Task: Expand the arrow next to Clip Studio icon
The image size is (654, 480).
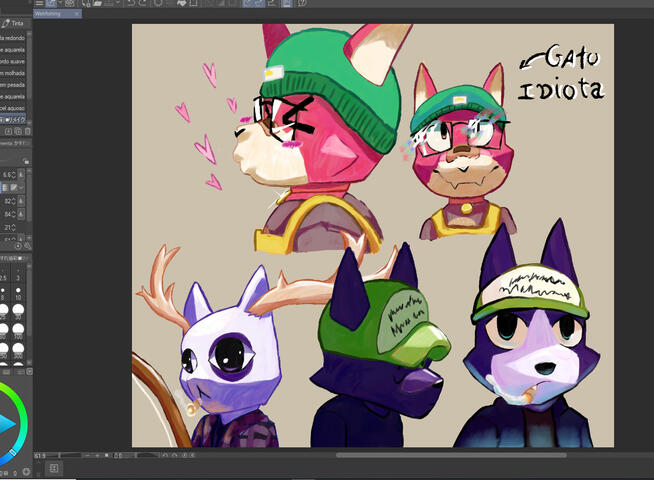Action: tap(59, 3)
